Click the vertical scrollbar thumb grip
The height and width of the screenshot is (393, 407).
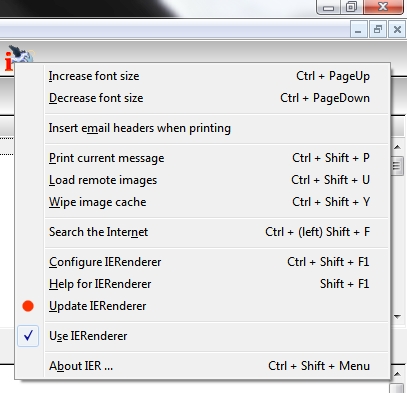[x=397, y=165]
